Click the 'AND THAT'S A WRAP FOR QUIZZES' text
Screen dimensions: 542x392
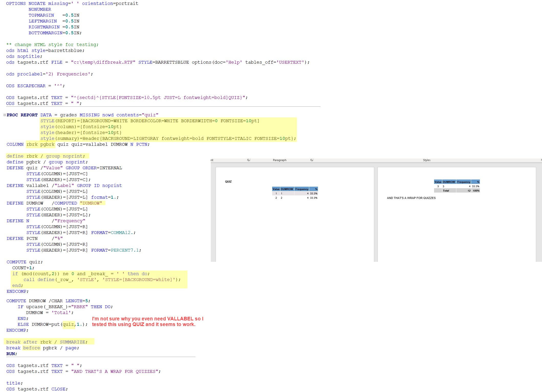[x=411, y=198]
